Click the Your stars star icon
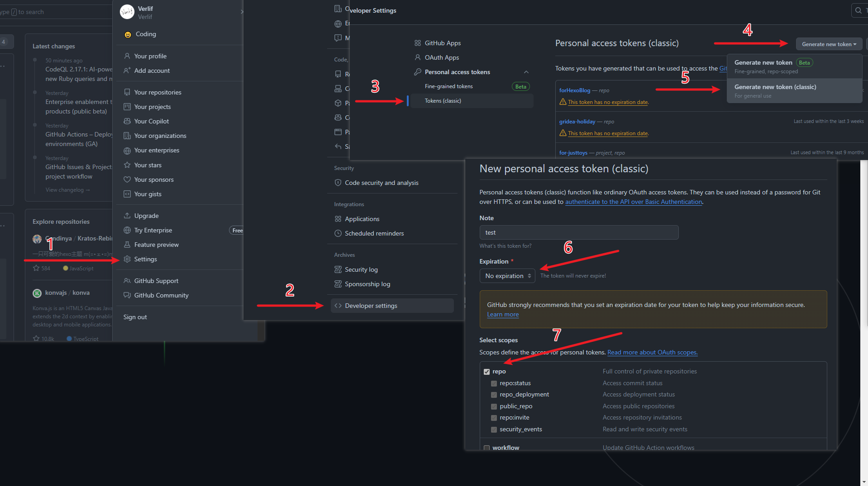 coord(127,165)
